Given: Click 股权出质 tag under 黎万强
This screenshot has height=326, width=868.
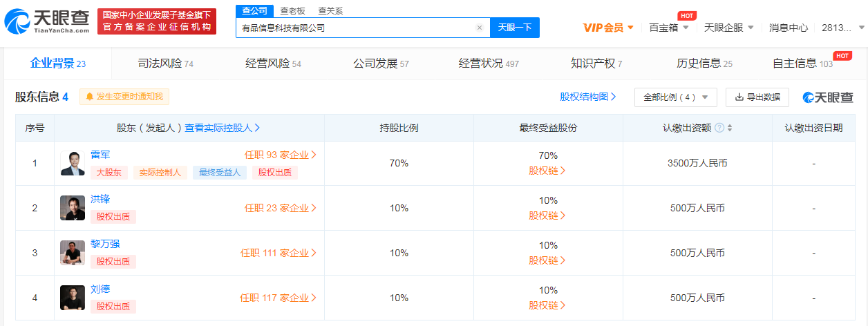Looking at the screenshot, I should point(113,262).
